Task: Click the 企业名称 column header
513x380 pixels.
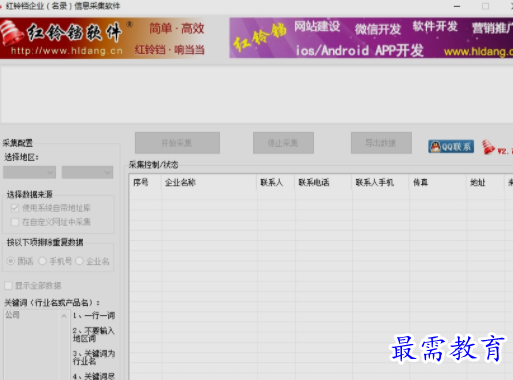Action: tap(209, 183)
